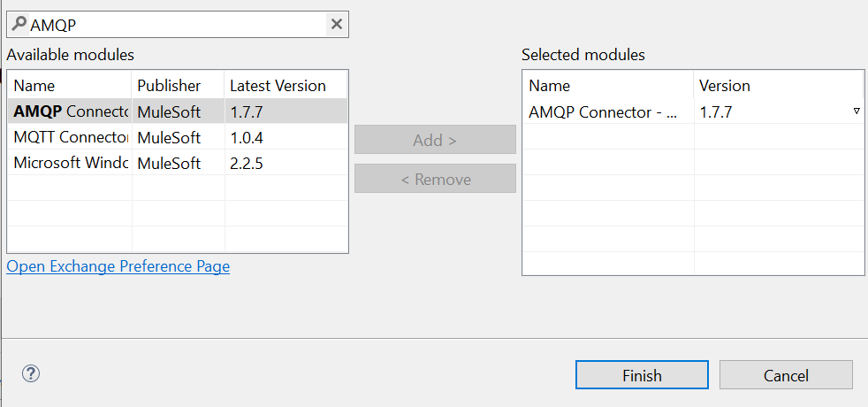Cancel the module selection dialog
This screenshot has height=407, width=868.
pos(786,375)
